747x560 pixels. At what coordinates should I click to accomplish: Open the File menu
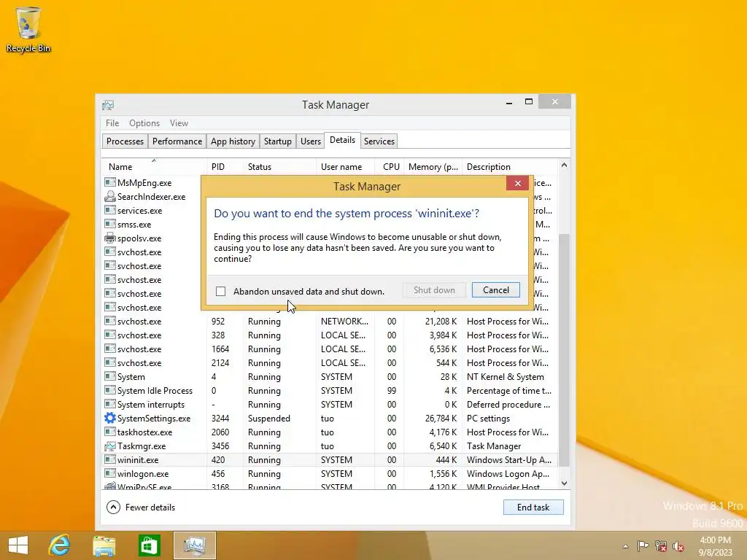pyautogui.click(x=112, y=122)
